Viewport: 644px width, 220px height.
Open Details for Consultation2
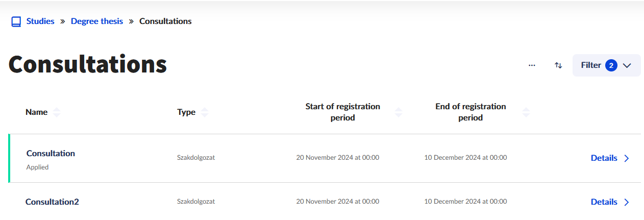604,202
